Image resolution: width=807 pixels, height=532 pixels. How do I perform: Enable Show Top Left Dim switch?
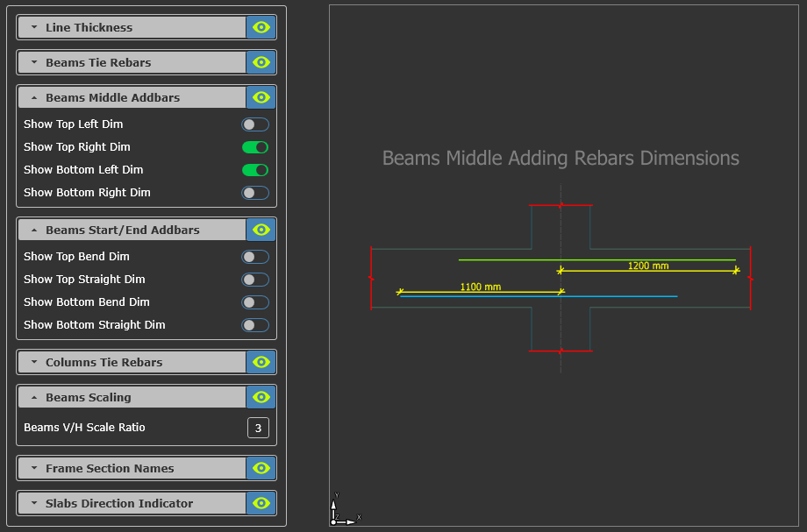(255, 124)
